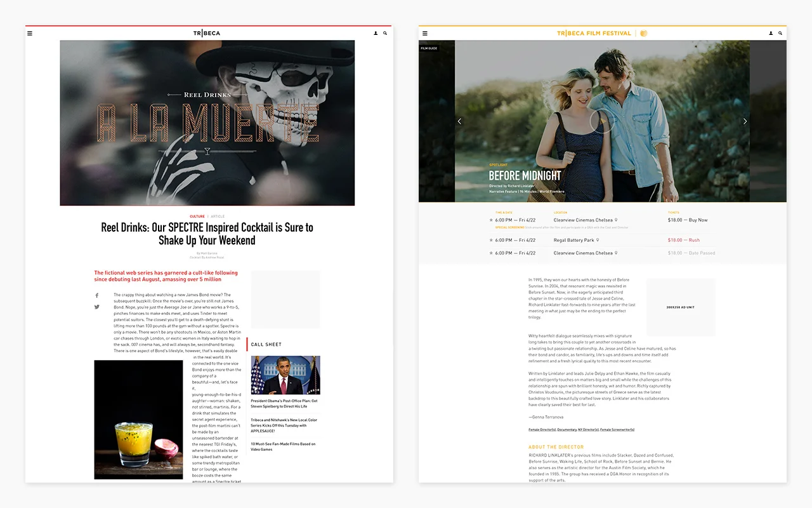
Task: Click the A La Muerte hero image
Action: click(x=207, y=123)
